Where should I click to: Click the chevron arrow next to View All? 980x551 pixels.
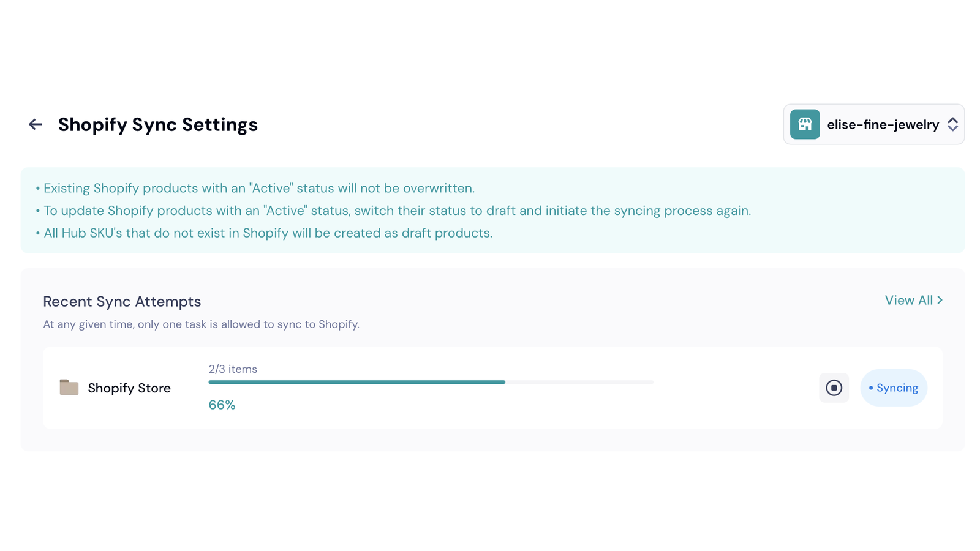pos(940,301)
